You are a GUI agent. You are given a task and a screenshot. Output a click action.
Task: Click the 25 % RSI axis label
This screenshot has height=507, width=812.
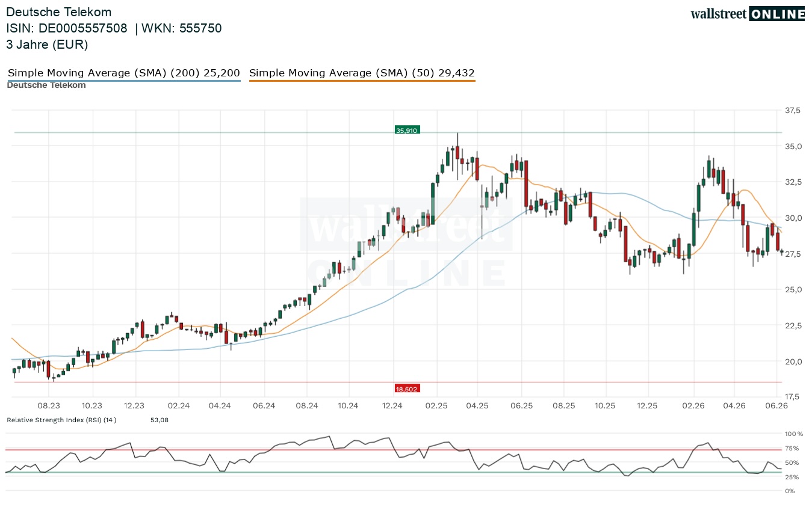tap(792, 477)
